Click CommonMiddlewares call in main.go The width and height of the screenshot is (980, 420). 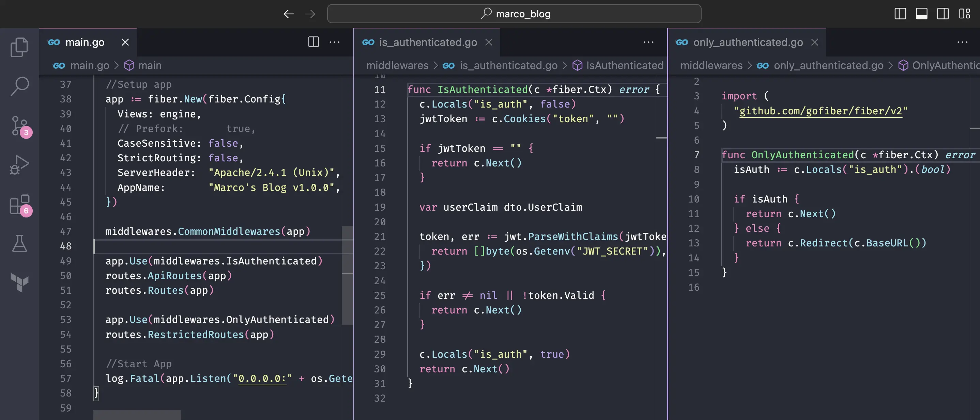[x=229, y=231]
